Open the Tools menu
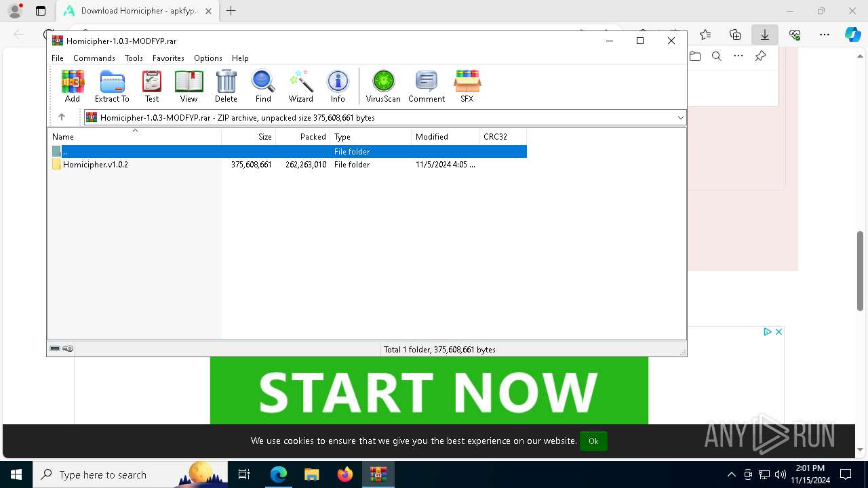The image size is (868, 488). pyautogui.click(x=134, y=58)
